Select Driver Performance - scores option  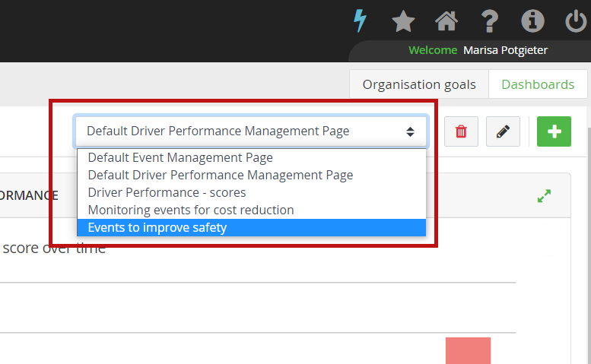coord(252,192)
